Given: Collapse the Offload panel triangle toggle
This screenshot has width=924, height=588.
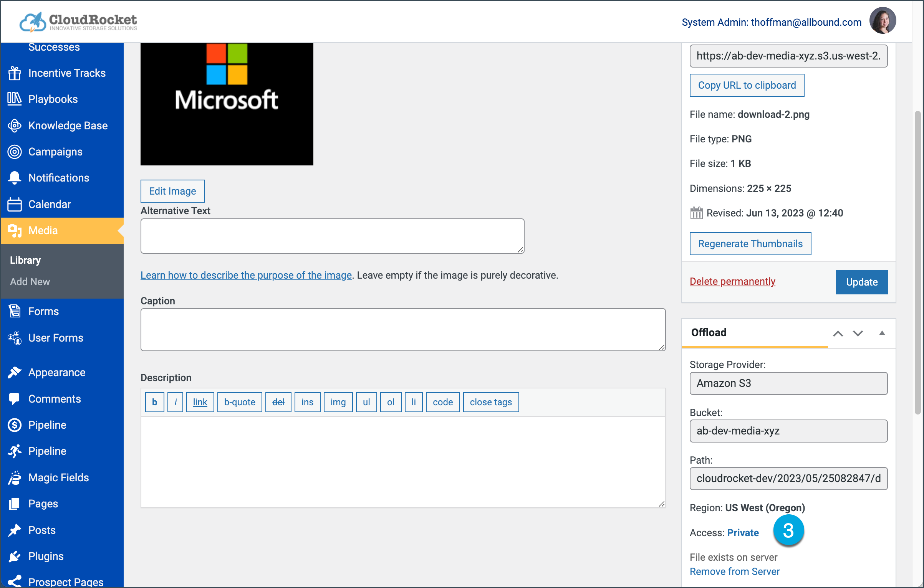Looking at the screenshot, I should (882, 333).
